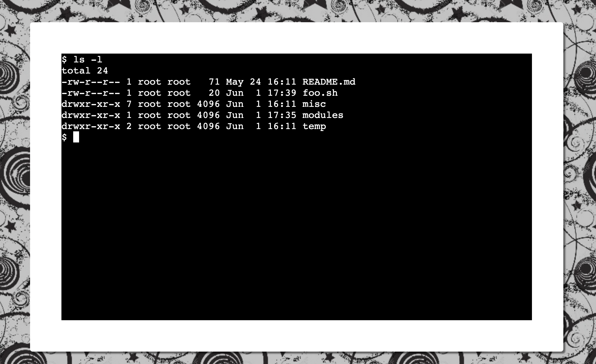The image size is (596, 364).
Task: Click README.md permissions string -rw-r--r--
Action: 91,82
